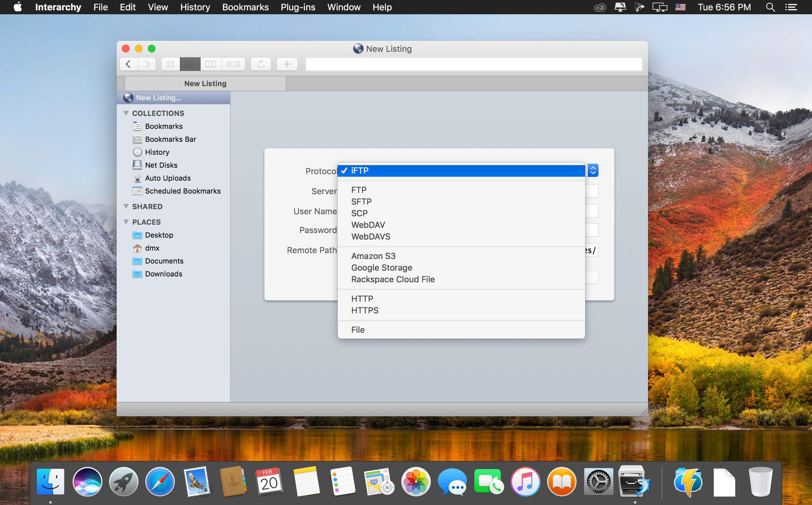Open Finder from the Dock
Image resolution: width=812 pixels, height=505 pixels.
51,482
